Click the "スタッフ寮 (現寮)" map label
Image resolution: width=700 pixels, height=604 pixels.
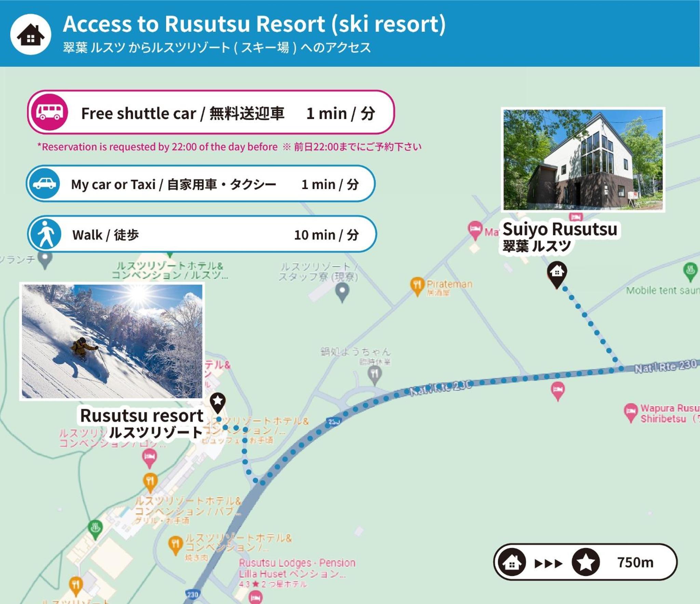tap(318, 277)
